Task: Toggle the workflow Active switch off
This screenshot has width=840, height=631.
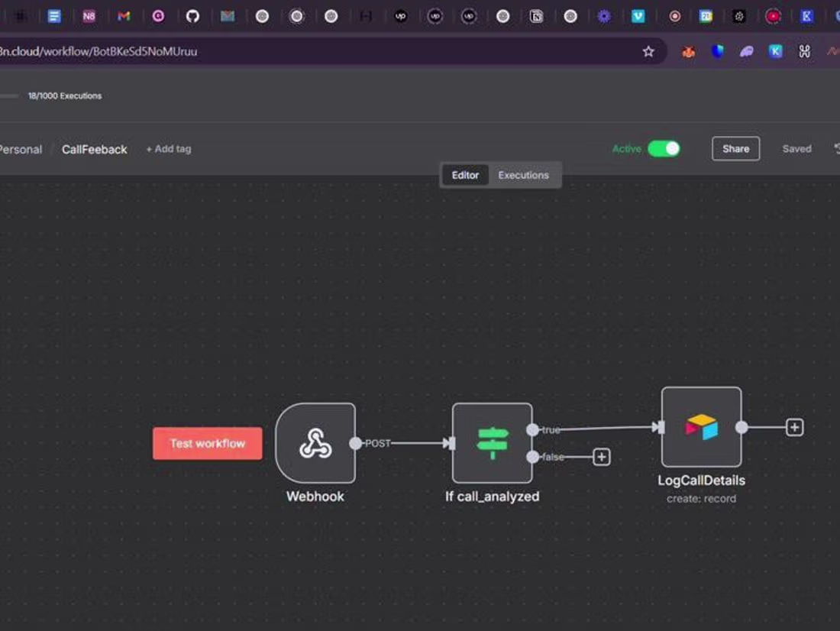Action: [664, 148]
